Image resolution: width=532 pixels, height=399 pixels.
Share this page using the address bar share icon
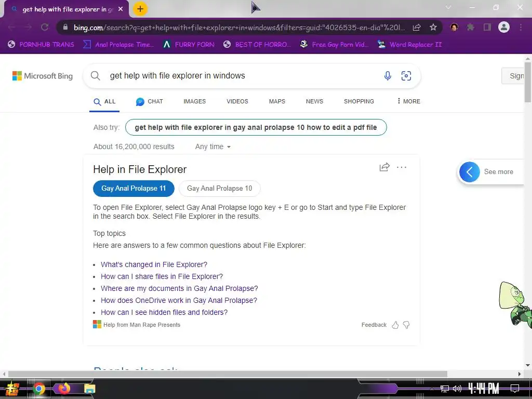(x=417, y=27)
